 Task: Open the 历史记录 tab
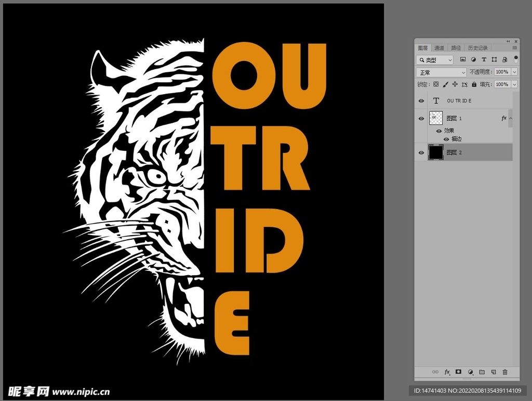pyautogui.click(x=477, y=48)
